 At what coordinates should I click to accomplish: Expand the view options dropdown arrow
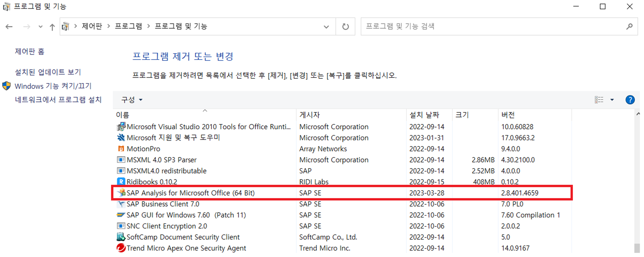point(612,100)
